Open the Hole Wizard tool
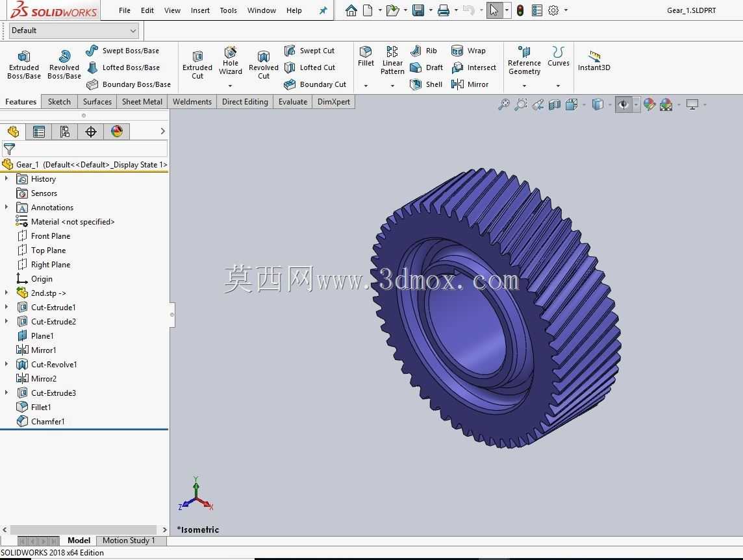This screenshot has width=743, height=560. pos(231,60)
